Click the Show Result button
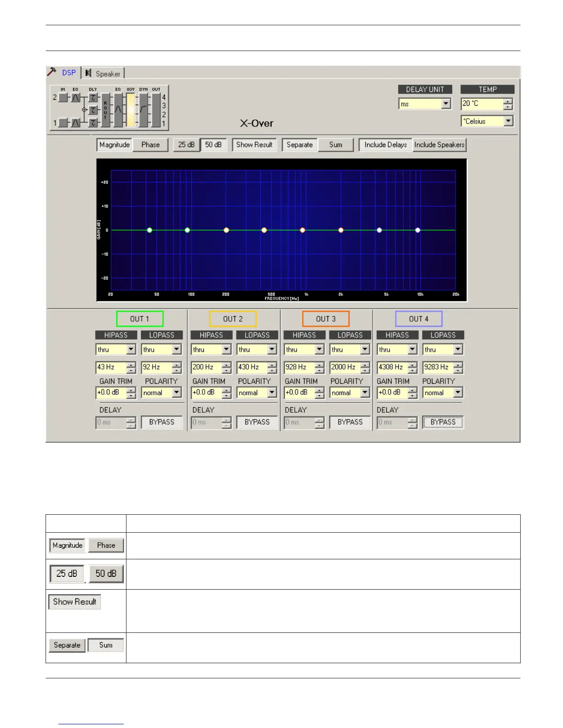Screen dimensions: 563x728 coord(254,145)
